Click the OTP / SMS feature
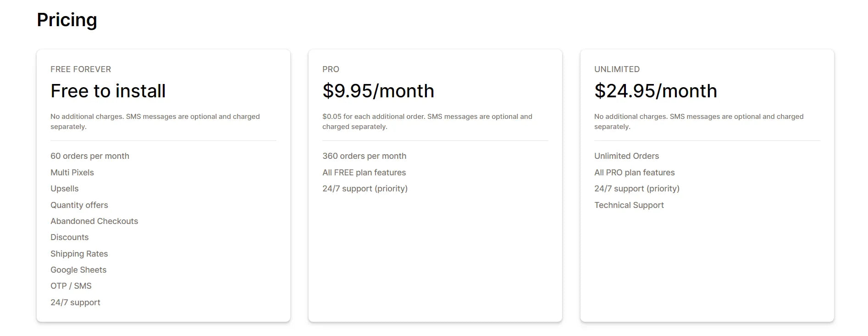The width and height of the screenshot is (868, 336). (x=71, y=286)
